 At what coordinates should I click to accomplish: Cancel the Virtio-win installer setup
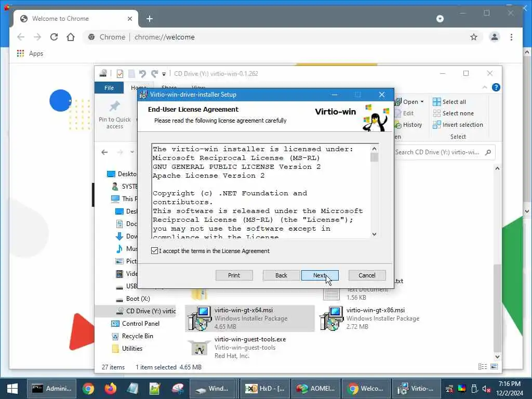point(367,275)
